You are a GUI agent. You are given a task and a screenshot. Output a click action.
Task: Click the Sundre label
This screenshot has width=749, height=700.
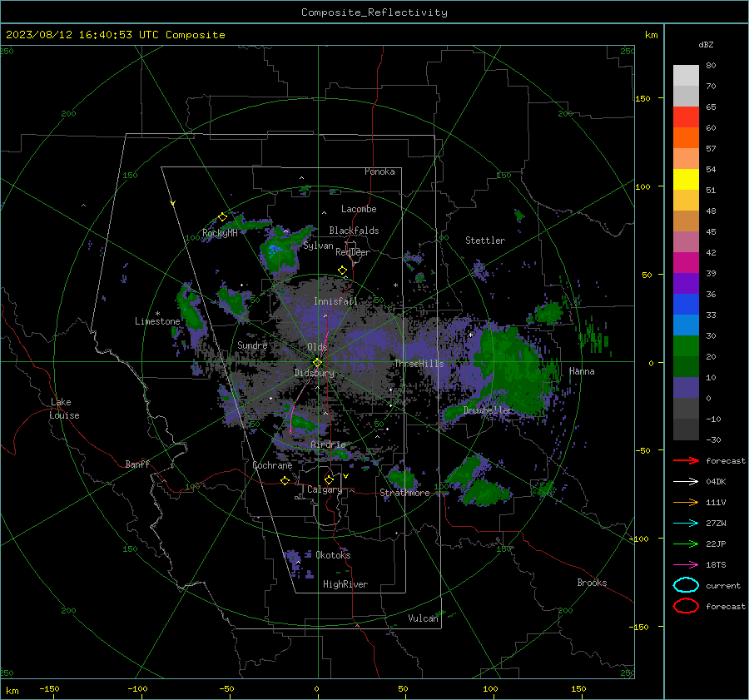[x=252, y=345]
